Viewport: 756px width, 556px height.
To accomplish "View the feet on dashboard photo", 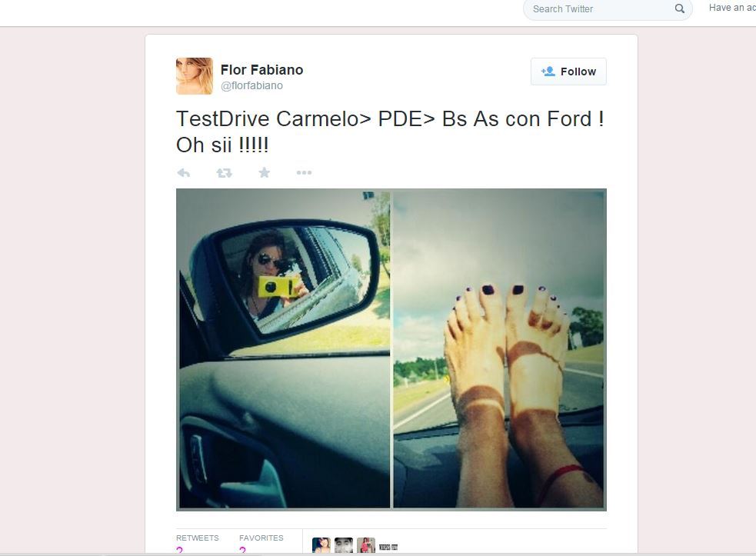I will pos(499,348).
